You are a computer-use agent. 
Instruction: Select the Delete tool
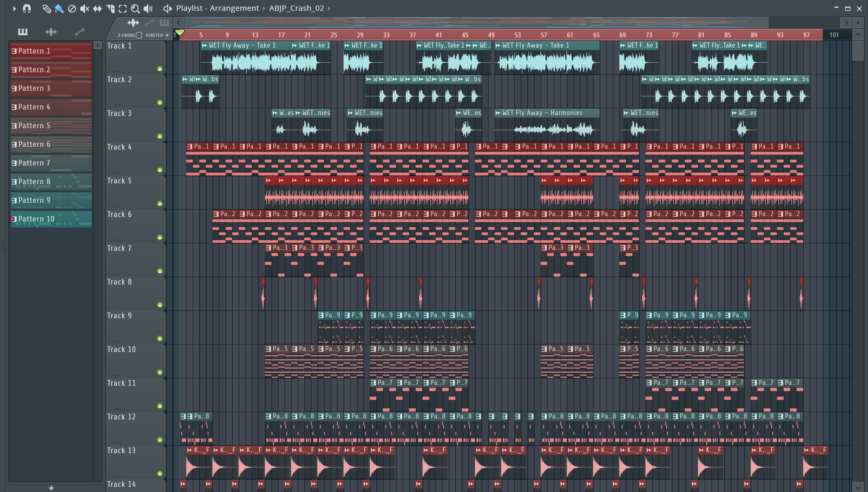(72, 8)
